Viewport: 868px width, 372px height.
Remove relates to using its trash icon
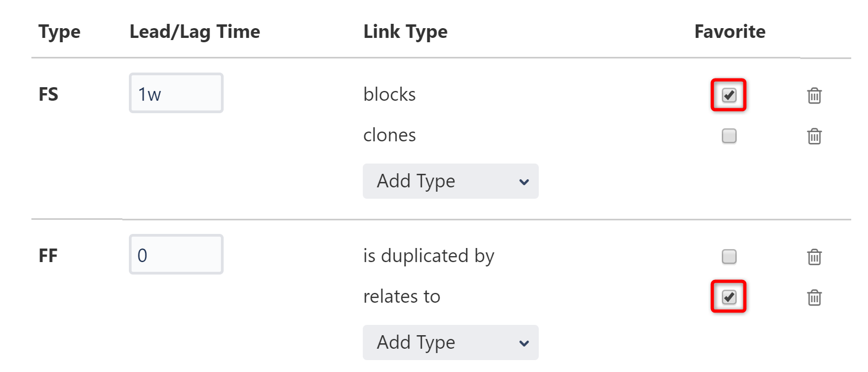(x=814, y=297)
